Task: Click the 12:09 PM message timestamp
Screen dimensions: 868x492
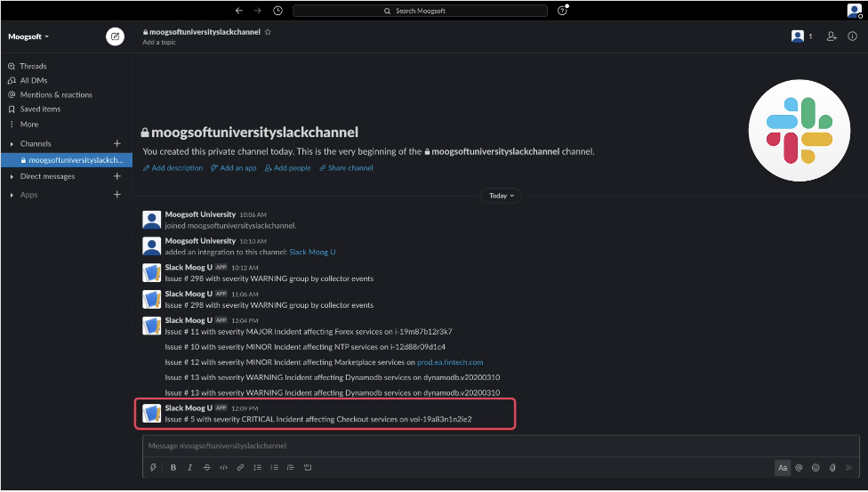Action: pyautogui.click(x=245, y=408)
